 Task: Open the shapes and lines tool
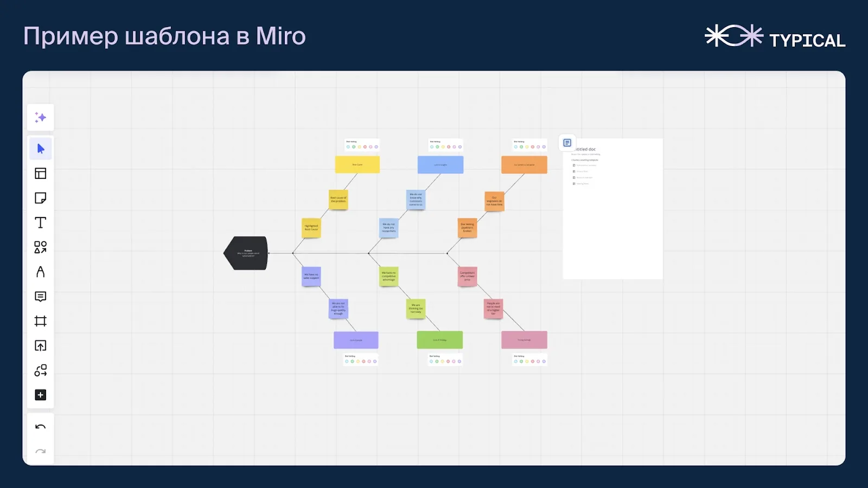coord(41,247)
